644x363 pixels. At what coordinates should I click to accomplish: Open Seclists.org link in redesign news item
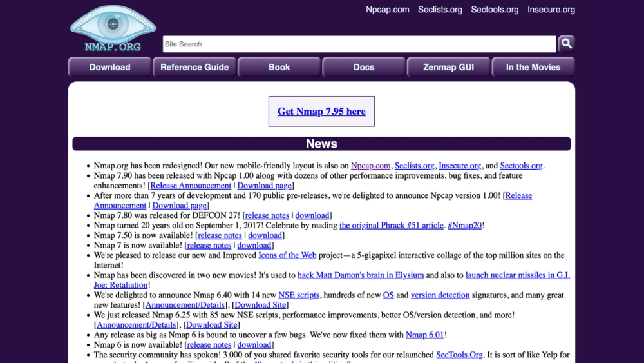414,166
